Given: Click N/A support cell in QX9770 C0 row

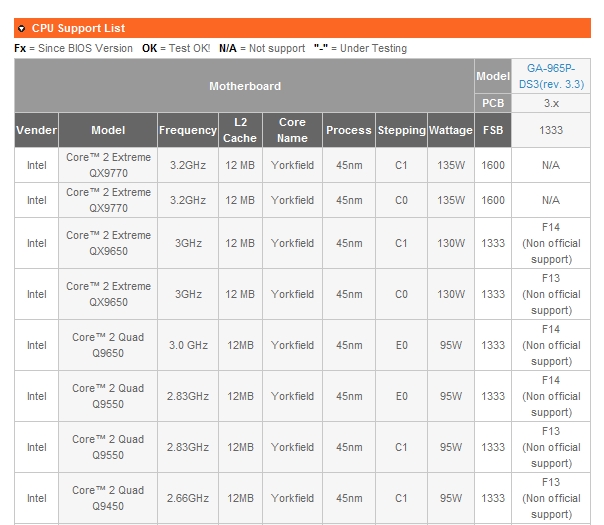Looking at the screenshot, I should (551, 200).
